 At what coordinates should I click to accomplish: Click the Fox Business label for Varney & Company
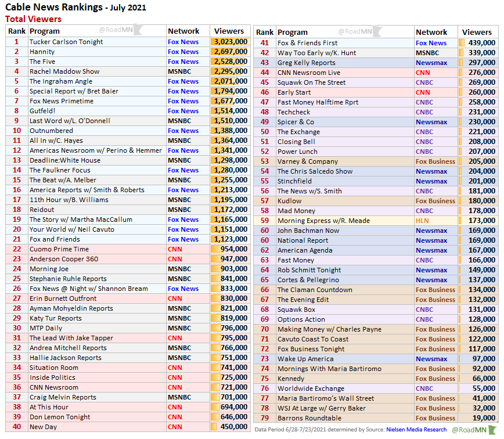click(x=435, y=161)
